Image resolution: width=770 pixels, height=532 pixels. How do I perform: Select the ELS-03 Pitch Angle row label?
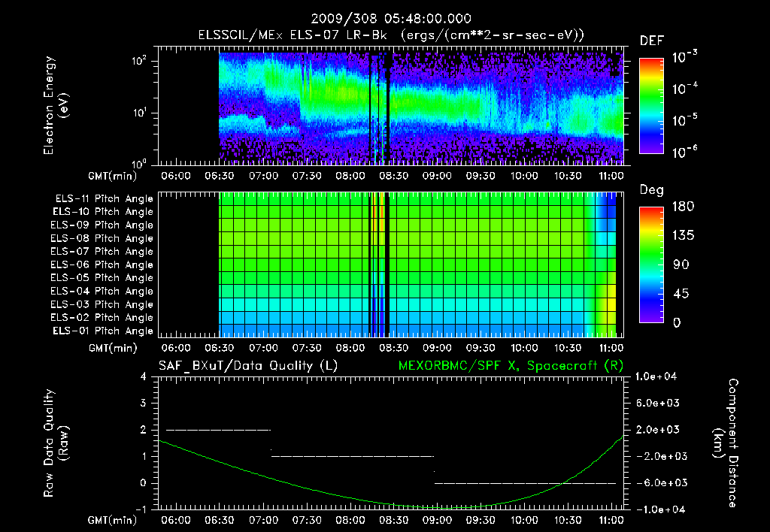(x=102, y=305)
